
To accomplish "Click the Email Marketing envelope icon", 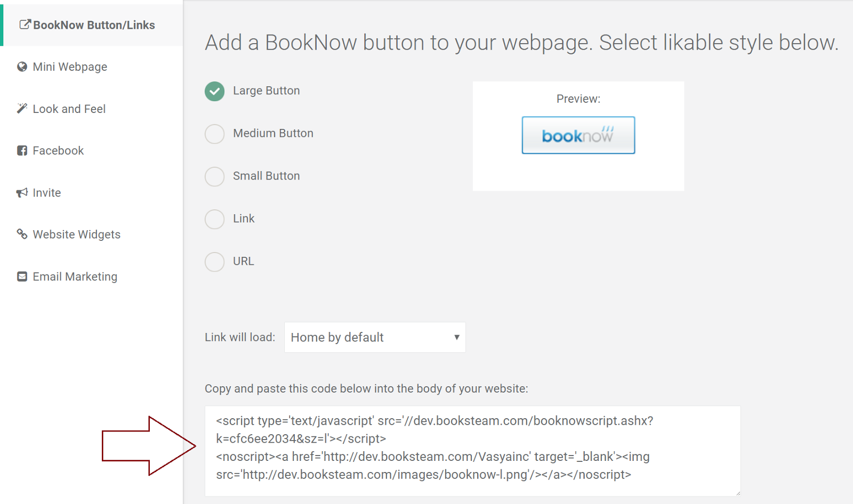I will point(21,276).
